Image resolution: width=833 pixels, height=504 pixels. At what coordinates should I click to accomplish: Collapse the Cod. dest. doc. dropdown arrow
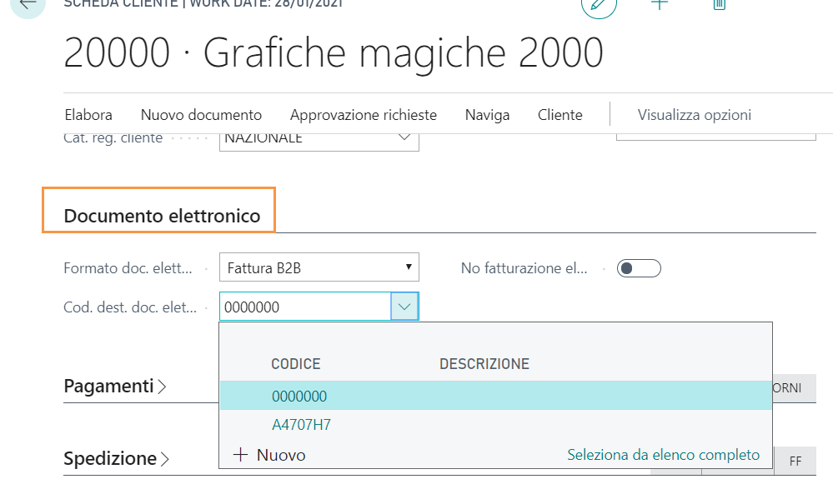[404, 307]
